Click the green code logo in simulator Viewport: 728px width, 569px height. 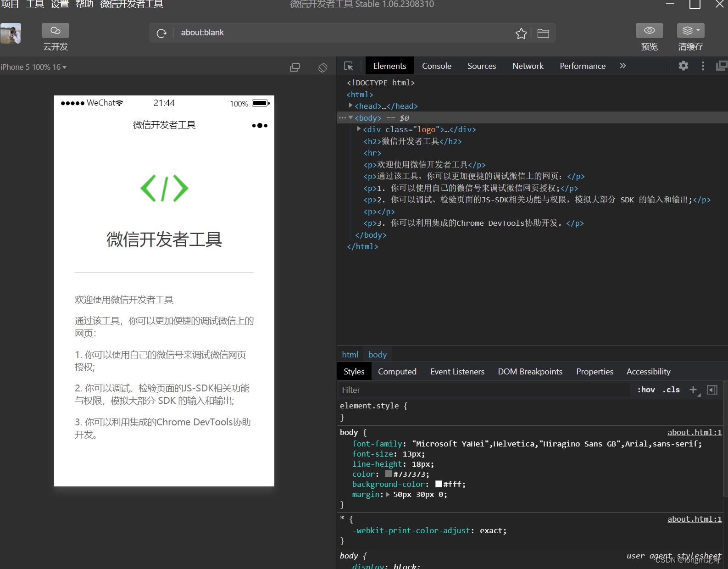click(x=164, y=188)
